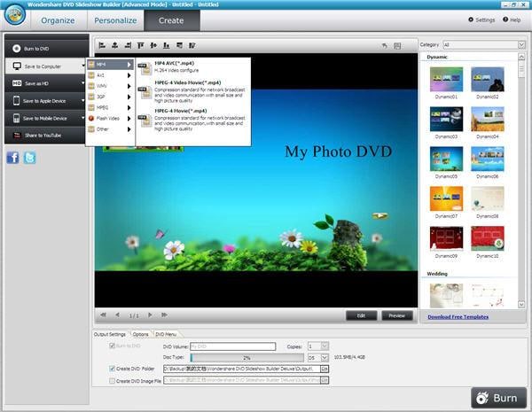Switch to the Personalize tab
The image size is (532, 412).
[115, 20]
